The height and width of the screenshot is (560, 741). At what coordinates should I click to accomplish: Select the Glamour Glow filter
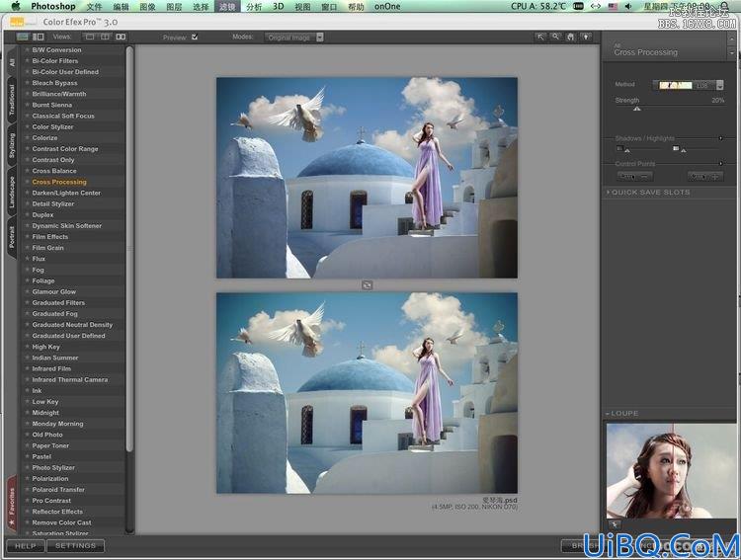pos(54,291)
